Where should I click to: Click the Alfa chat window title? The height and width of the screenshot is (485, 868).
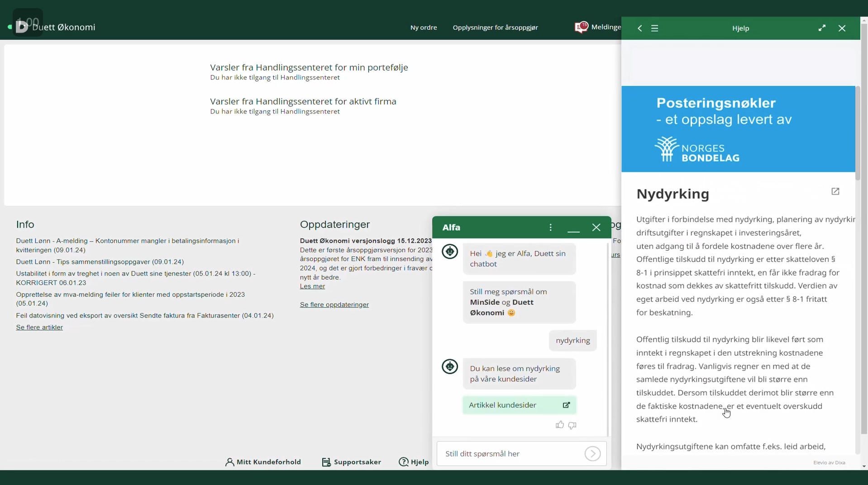click(451, 228)
